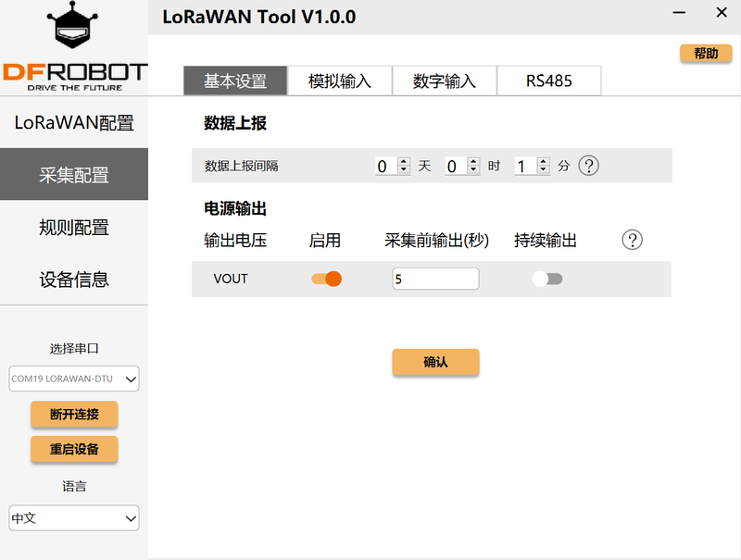This screenshot has height=560, width=741.
Task: Click the DFRobot logo icon
Action: coord(73,46)
